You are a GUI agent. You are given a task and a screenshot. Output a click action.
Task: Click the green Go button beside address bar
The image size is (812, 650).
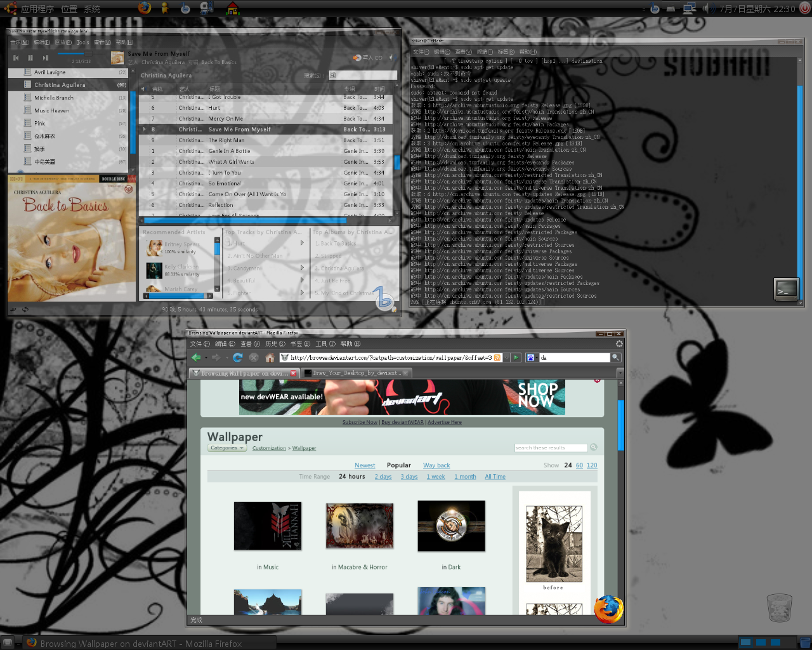pos(516,357)
